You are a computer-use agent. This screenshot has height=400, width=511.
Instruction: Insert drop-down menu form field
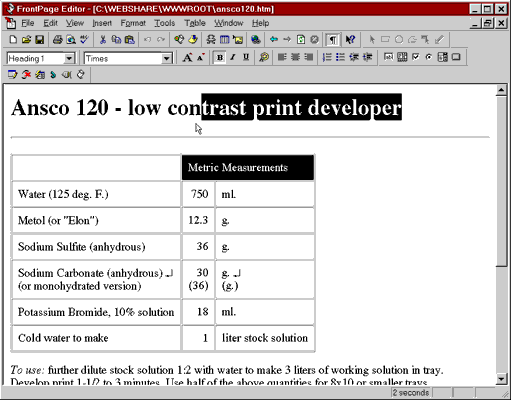pyautogui.click(x=443, y=57)
